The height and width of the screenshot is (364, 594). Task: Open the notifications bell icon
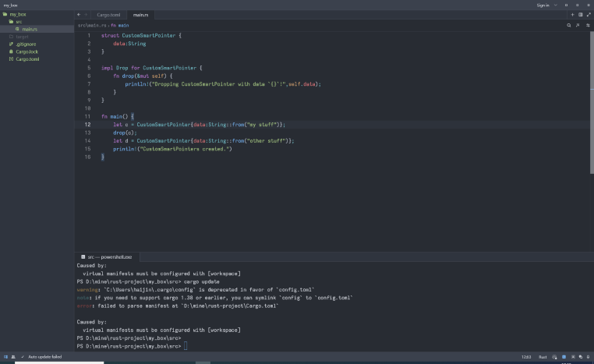click(588, 357)
